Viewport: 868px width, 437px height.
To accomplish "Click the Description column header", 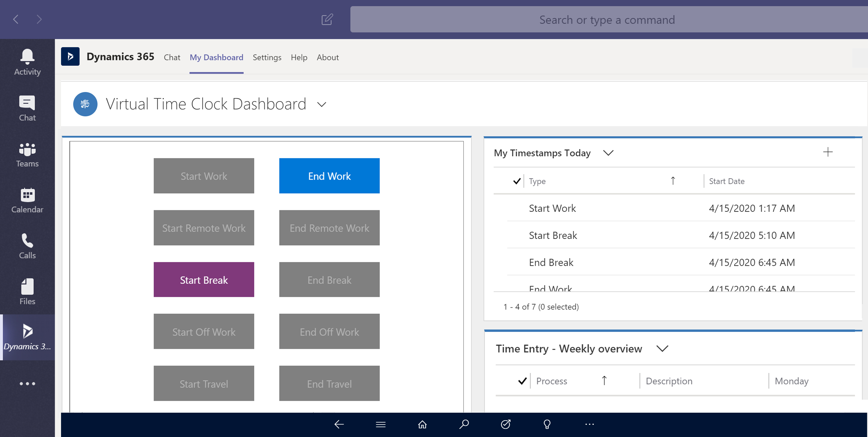I will point(669,381).
